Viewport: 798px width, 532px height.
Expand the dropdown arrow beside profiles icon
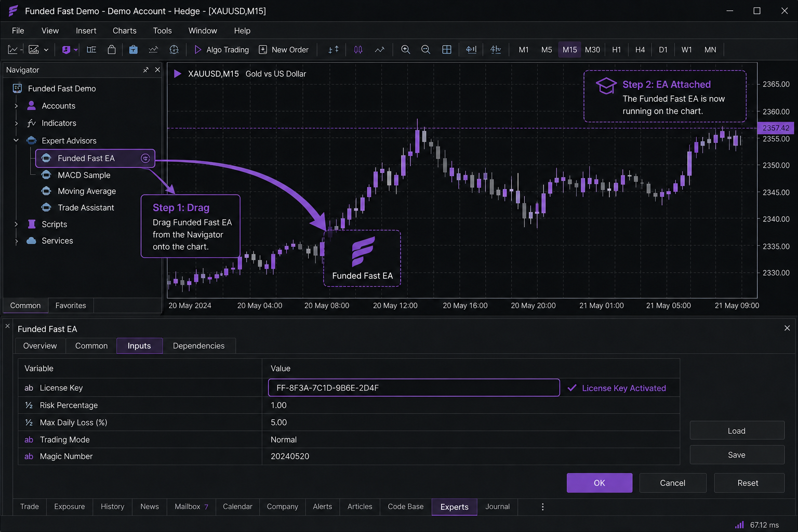pyautogui.click(x=46, y=50)
